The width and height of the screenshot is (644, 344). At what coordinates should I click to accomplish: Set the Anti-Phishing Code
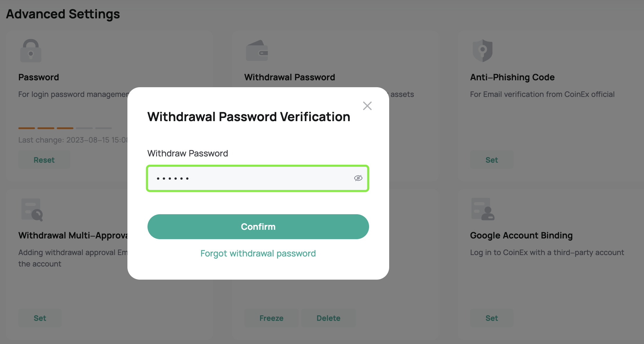point(491,160)
